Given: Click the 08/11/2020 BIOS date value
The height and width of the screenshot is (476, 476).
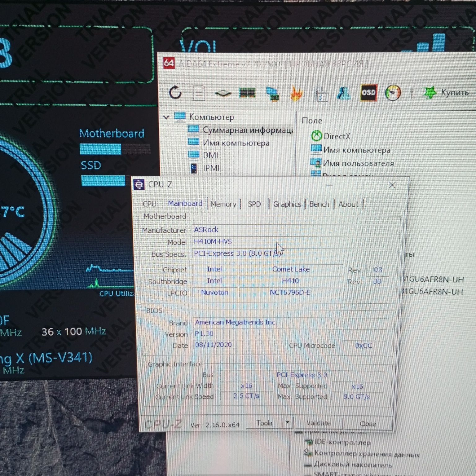Looking at the screenshot, I should [x=237, y=345].
